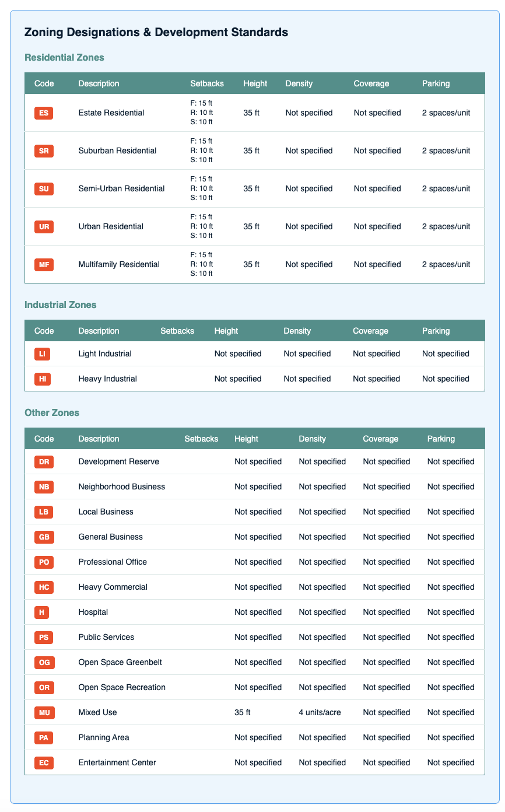This screenshot has height=812, width=505.
Task: Click the Height header in Industrial table
Action: point(226,331)
